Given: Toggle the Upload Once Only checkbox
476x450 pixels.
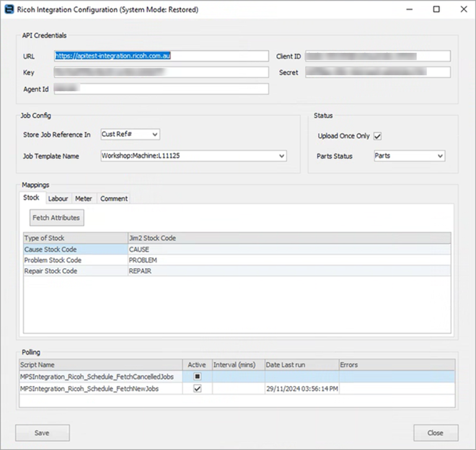Looking at the screenshot, I should tap(377, 136).
